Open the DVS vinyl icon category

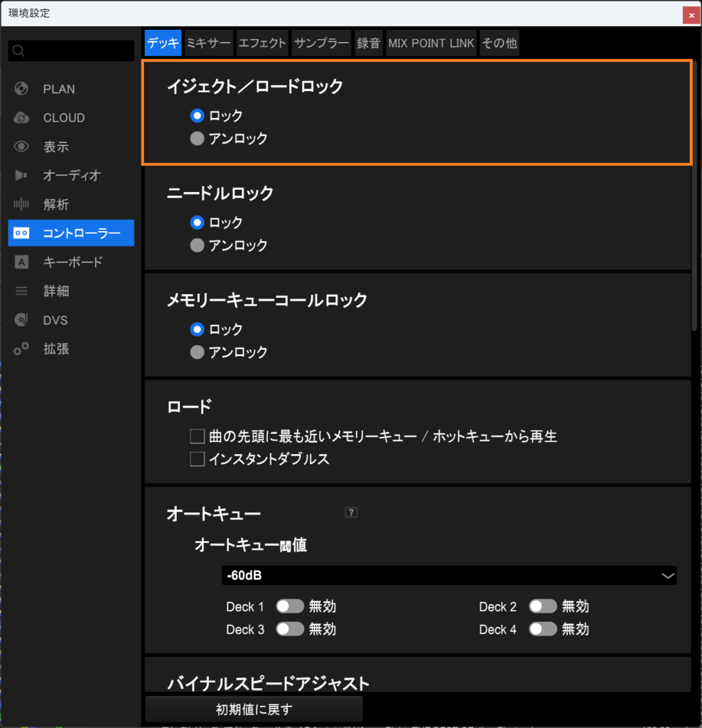pos(21,321)
